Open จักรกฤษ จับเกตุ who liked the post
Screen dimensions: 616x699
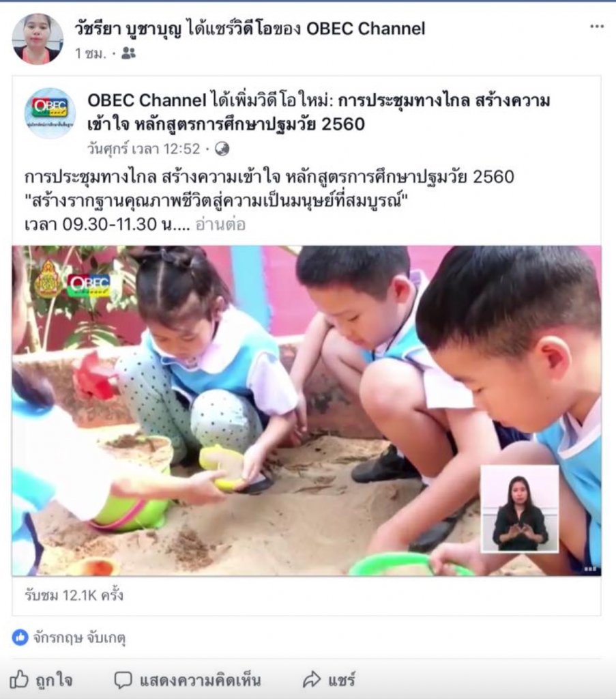(x=79, y=638)
